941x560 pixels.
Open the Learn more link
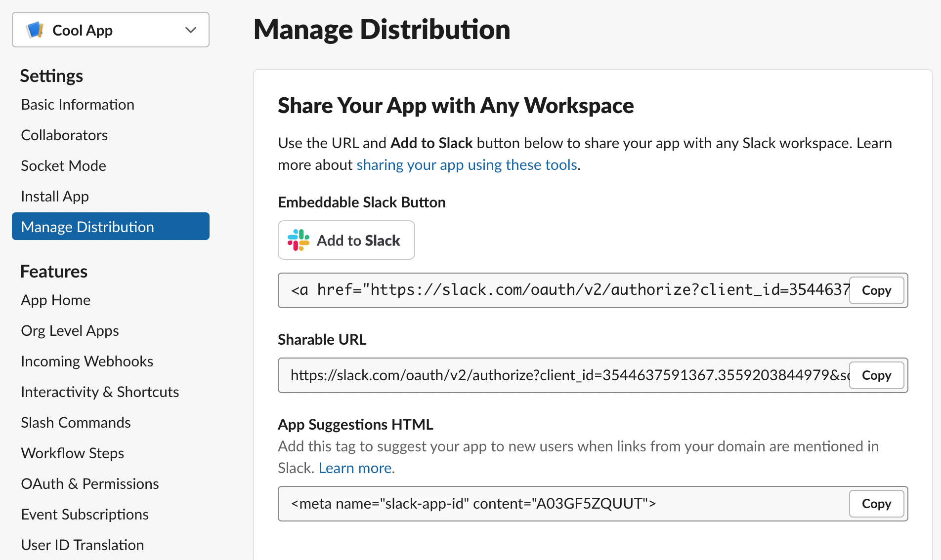pos(356,468)
